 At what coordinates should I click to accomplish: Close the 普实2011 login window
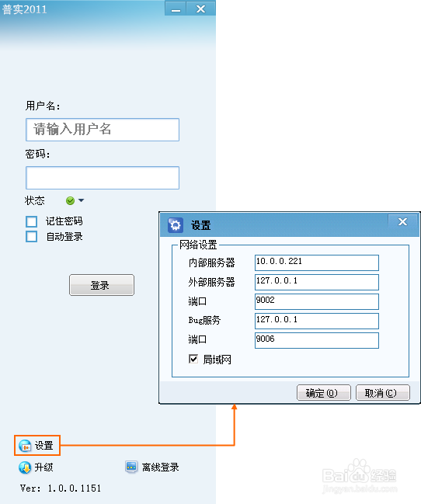coord(201,9)
